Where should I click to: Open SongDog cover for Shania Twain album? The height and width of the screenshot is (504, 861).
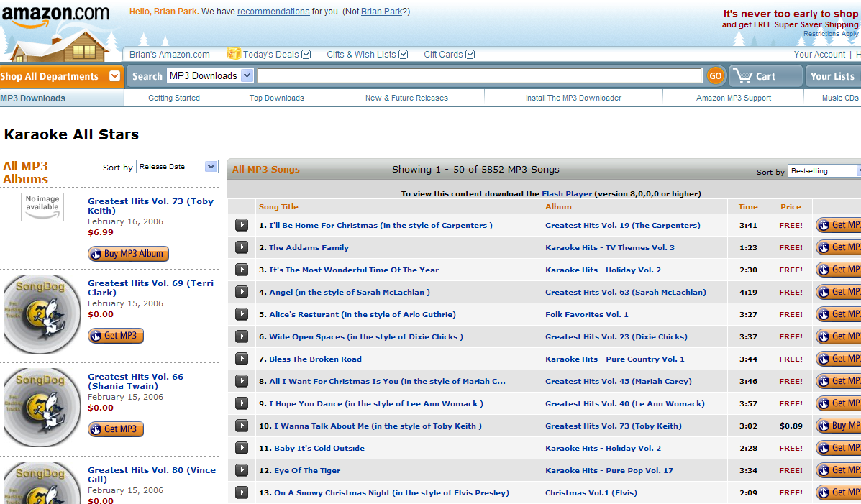(x=41, y=408)
